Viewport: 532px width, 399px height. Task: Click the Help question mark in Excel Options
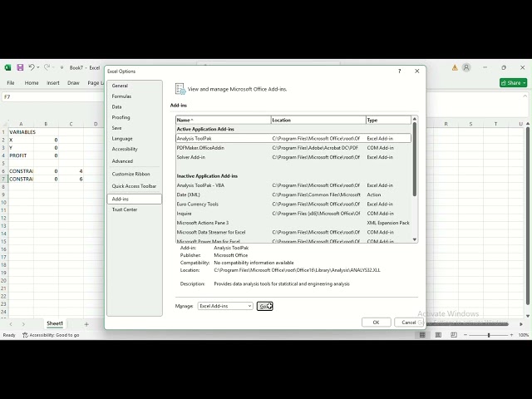(399, 71)
